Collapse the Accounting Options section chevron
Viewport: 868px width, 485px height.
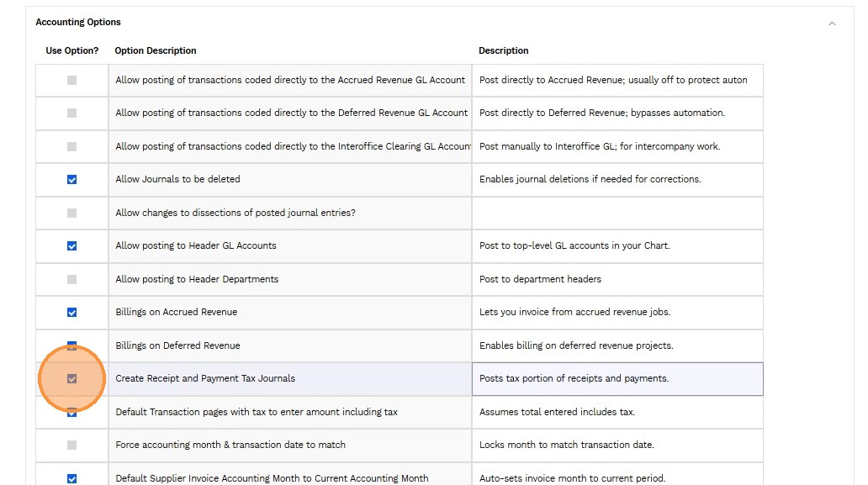click(x=832, y=23)
